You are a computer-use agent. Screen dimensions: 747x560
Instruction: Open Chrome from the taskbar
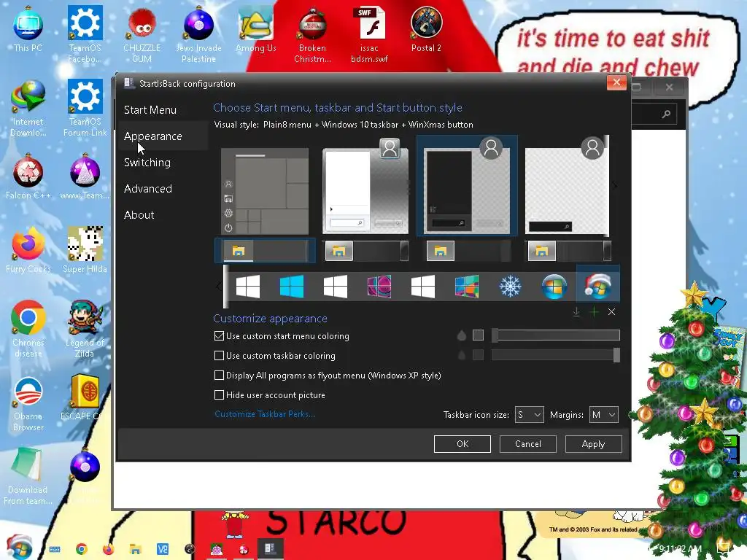(82, 549)
